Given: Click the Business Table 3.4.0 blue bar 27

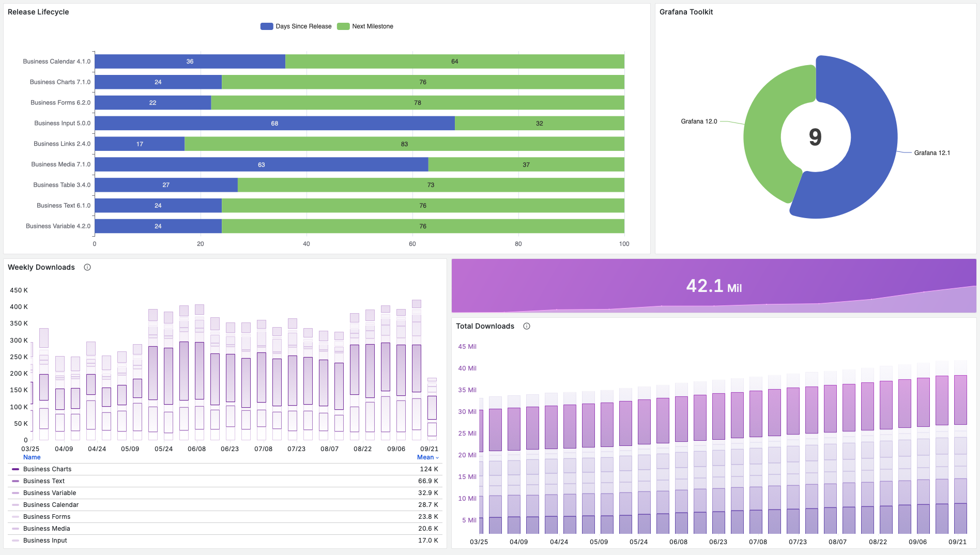Looking at the screenshot, I should [x=166, y=185].
